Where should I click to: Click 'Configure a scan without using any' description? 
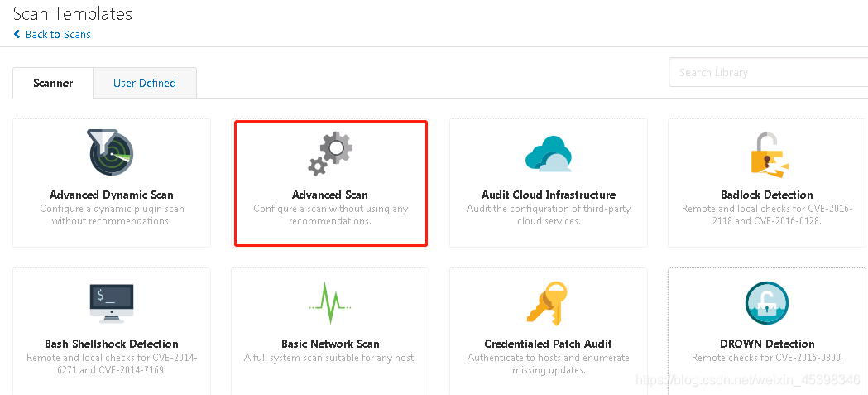[x=330, y=209]
